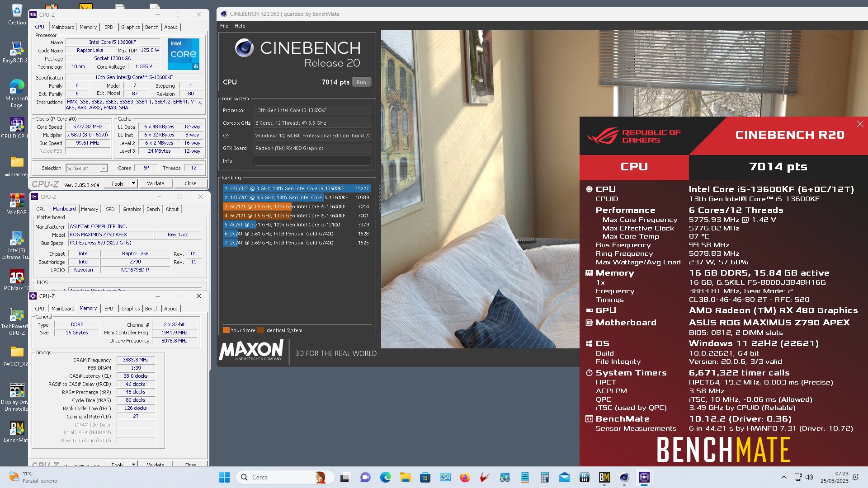Open File Explorer from the taskbar
This screenshot has width=868, height=488.
click(405, 477)
